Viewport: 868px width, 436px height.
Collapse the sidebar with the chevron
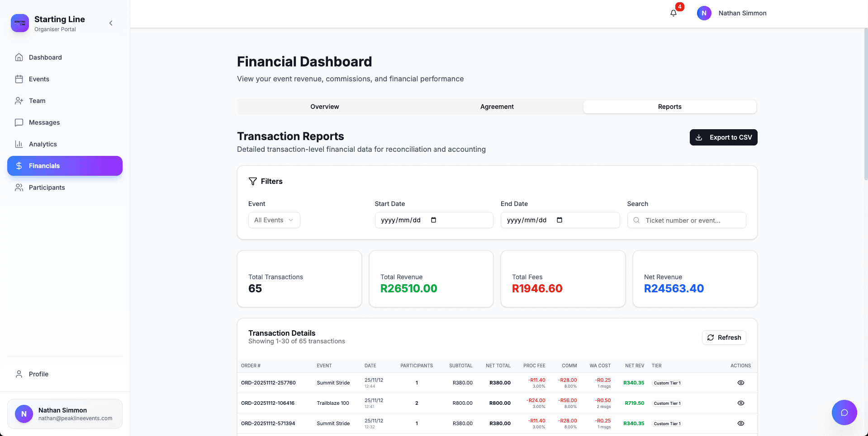pos(111,23)
